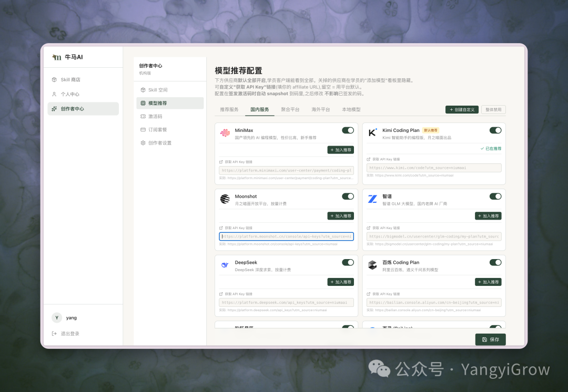Image resolution: width=568 pixels, height=392 pixels.
Task: Add 百炼 Coding Plan via 加入推荐
Action: click(x=488, y=282)
